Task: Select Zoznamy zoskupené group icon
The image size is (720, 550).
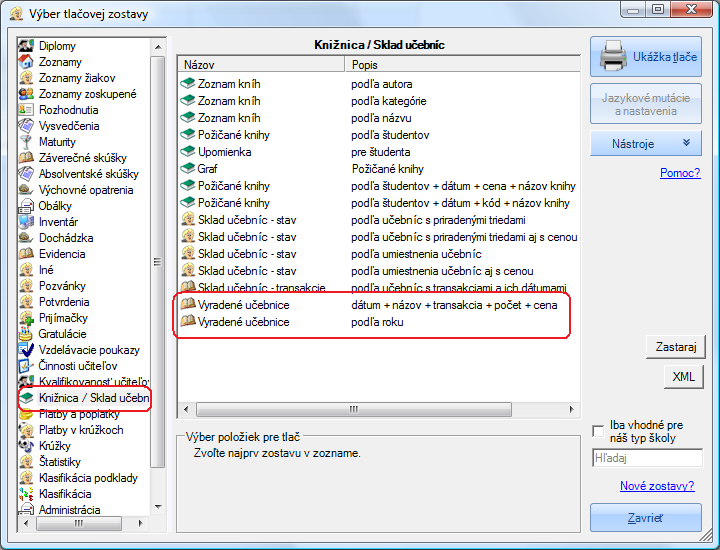Action: 26,94
